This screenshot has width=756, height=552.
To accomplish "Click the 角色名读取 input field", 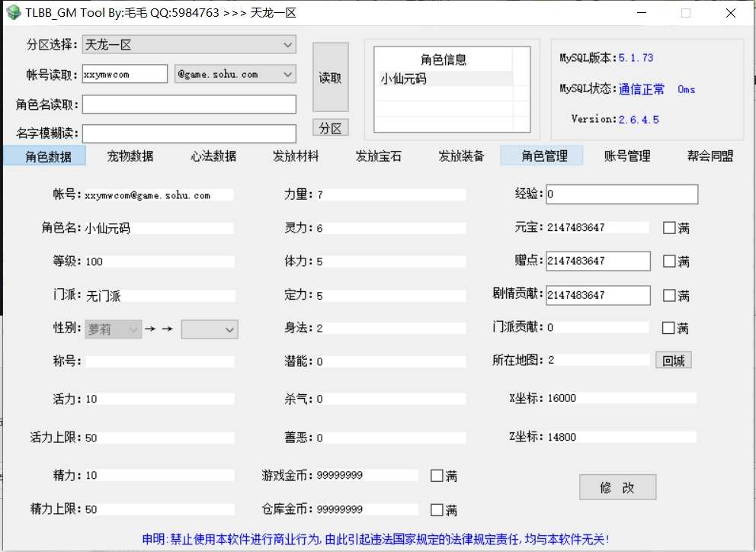I will tap(189, 104).
